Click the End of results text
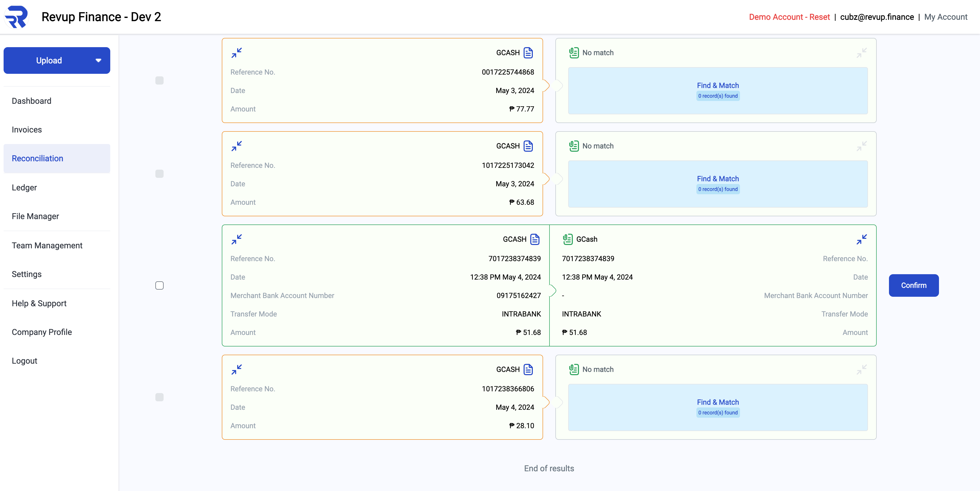 pyautogui.click(x=548, y=468)
